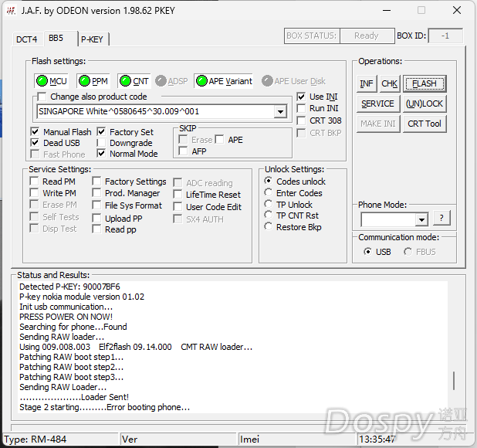Viewport: 477px width, 448px height.
Task: Click the 'Patching RAW boot step2' log line
Action: pyautogui.click(x=72, y=367)
